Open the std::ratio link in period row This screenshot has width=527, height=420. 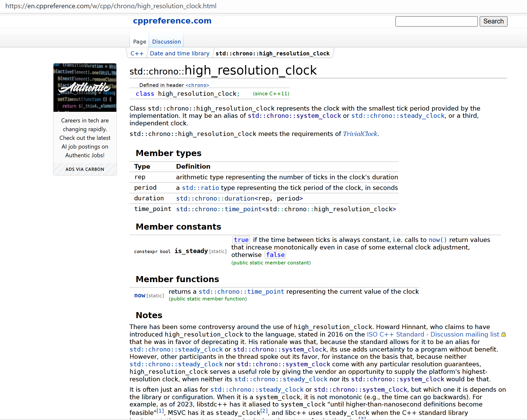click(x=200, y=188)
